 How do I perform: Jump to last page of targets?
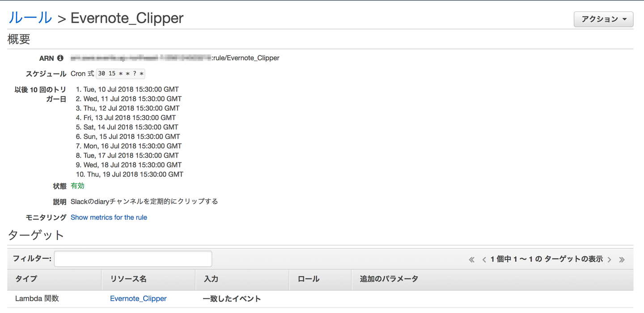pos(622,259)
